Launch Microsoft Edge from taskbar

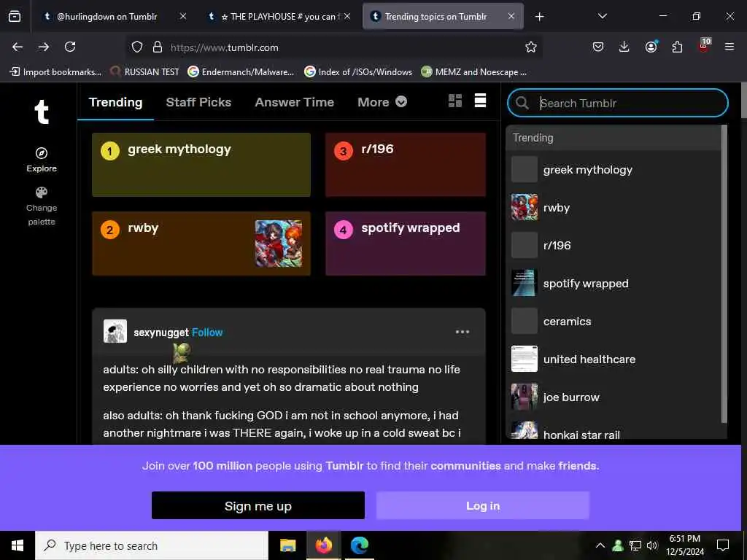coord(359,545)
